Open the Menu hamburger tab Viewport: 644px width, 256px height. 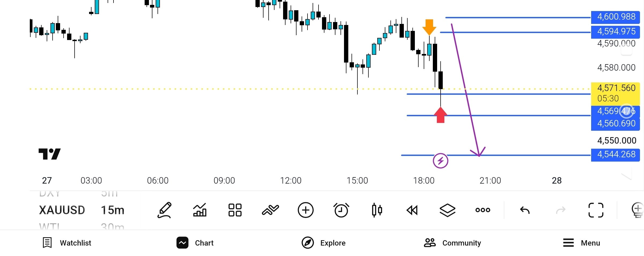[x=581, y=243]
